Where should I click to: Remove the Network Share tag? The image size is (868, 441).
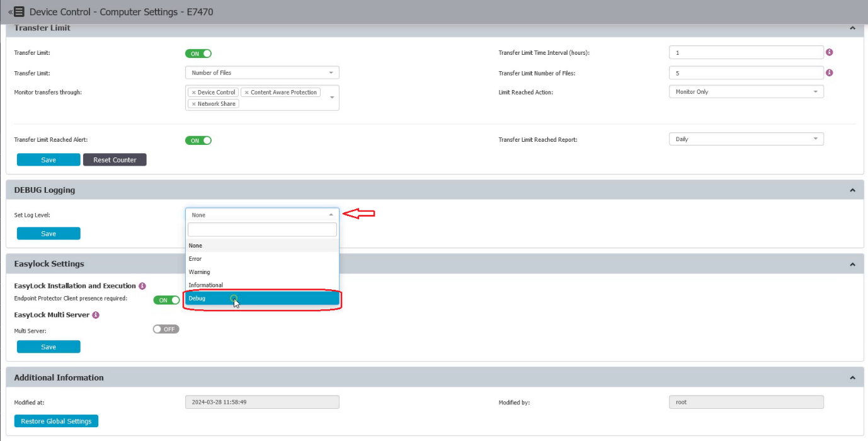194,104
